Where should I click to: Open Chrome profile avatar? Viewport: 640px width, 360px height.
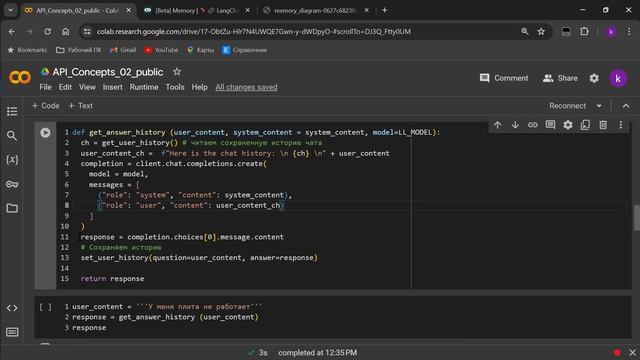611,31
